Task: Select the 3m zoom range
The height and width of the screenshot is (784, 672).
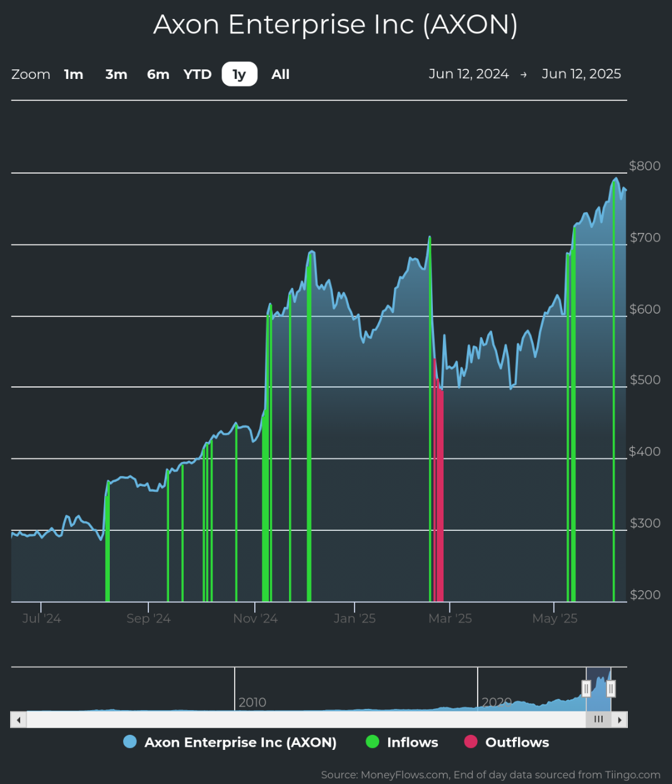Action: coord(116,74)
